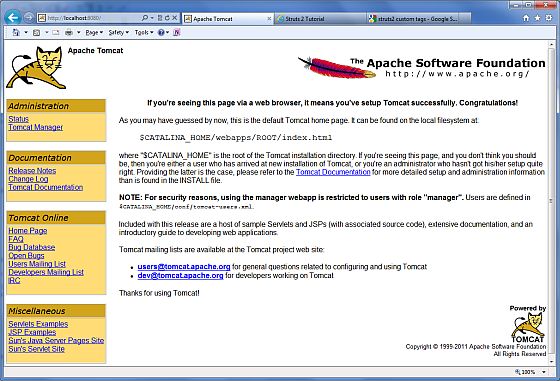Click the vertical scrollbar down arrow
This screenshot has width=560, height=381.
(551, 362)
